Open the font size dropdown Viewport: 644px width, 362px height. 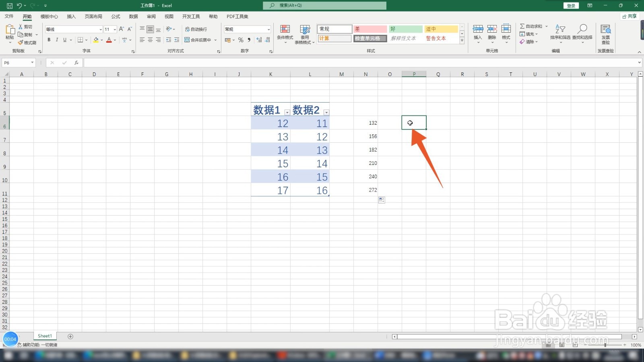pos(115,29)
